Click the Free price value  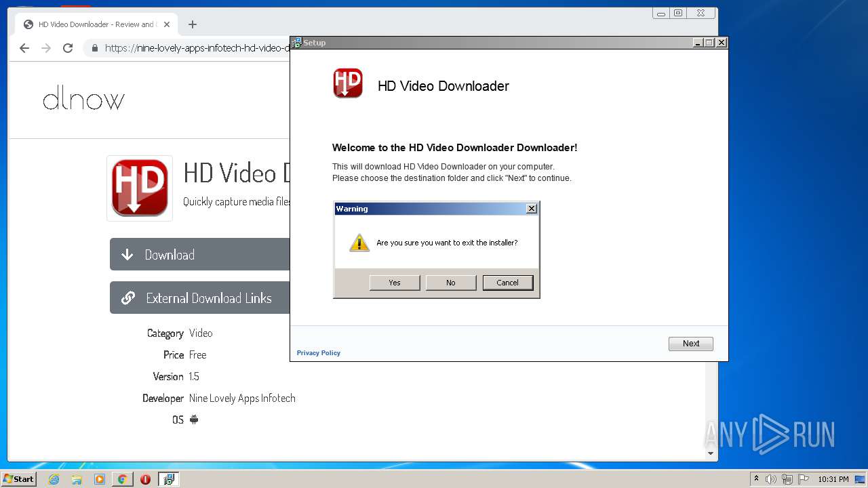pyautogui.click(x=197, y=354)
